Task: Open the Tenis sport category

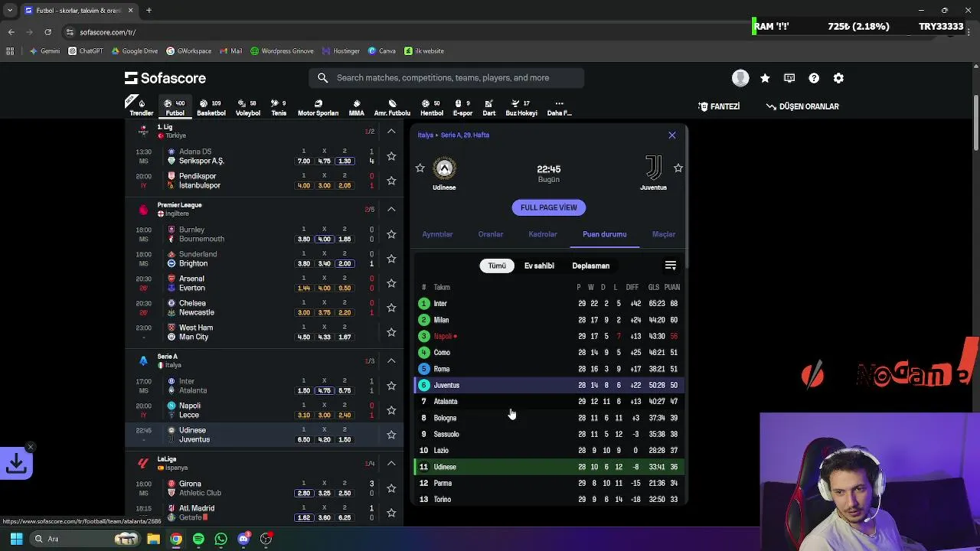Action: pyautogui.click(x=279, y=108)
